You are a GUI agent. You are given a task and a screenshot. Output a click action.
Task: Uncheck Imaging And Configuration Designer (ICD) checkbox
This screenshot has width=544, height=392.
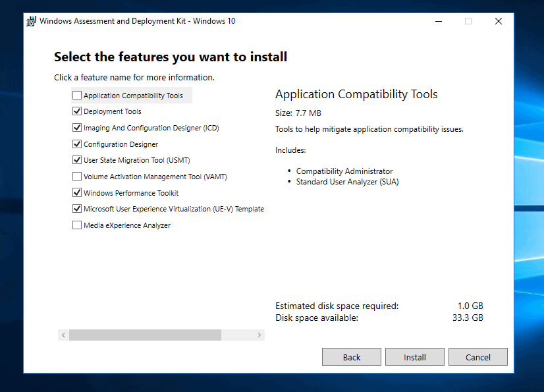click(77, 127)
